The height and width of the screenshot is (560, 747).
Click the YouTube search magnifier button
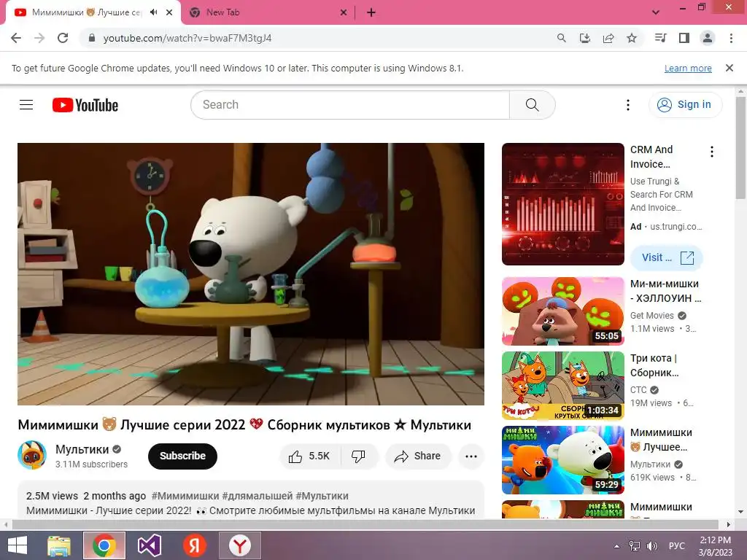tap(532, 105)
